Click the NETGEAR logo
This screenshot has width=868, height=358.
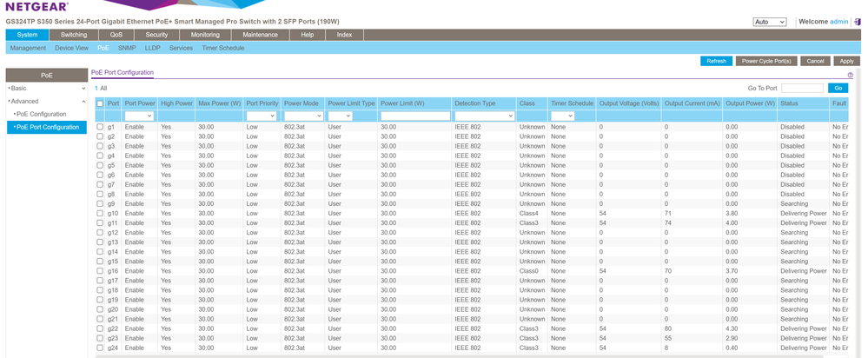pyautogui.click(x=37, y=7)
